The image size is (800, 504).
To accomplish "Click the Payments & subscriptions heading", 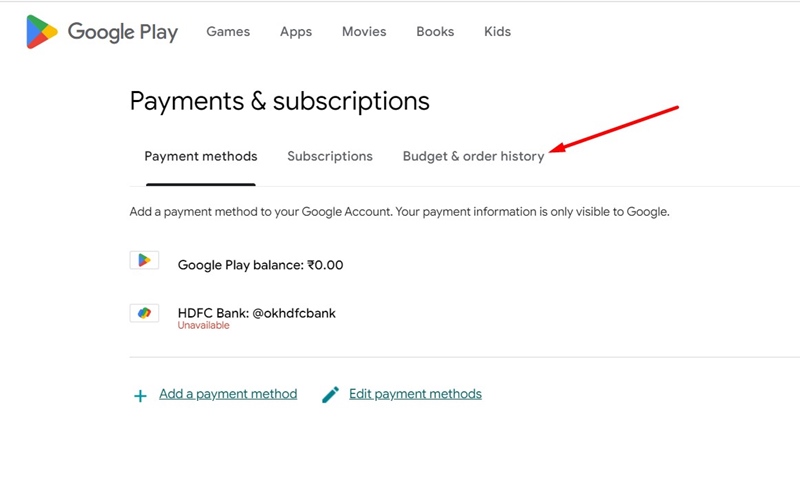I will pos(280,101).
